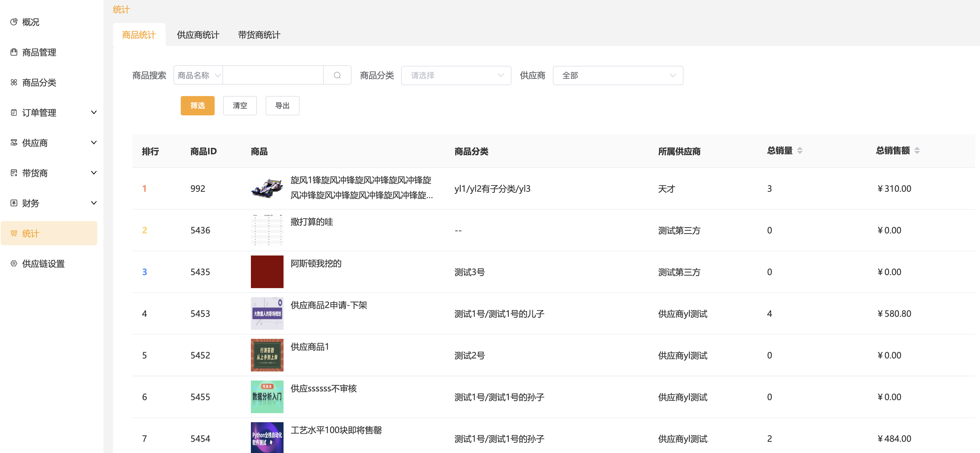980x453 pixels.
Task: Open the 供应商 全部 dropdown
Action: coord(618,75)
